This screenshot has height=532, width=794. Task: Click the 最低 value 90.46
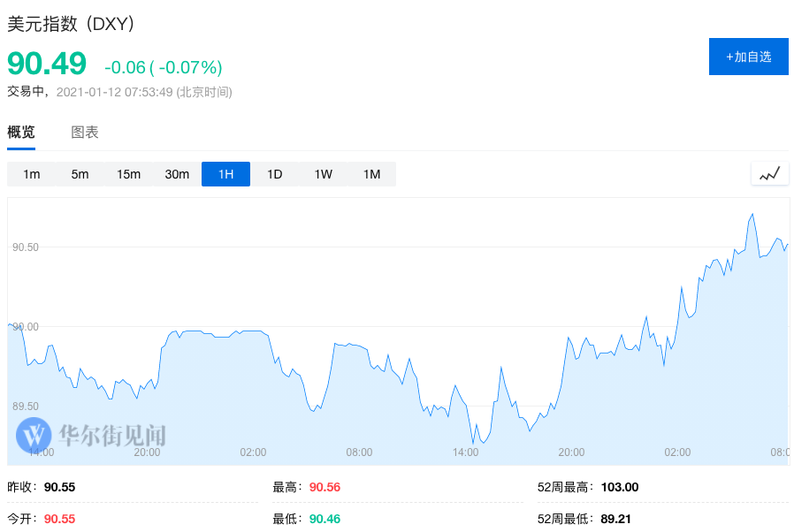(x=324, y=519)
